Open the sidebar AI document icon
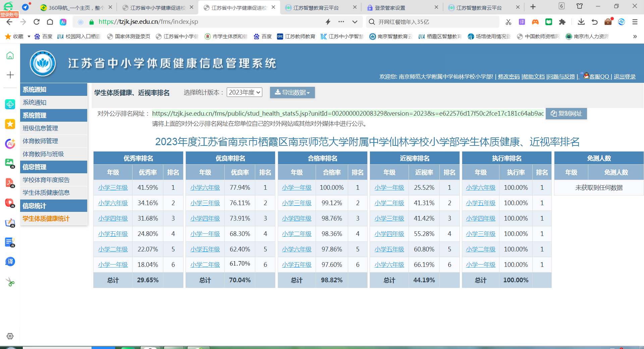The width and height of the screenshot is (644, 349). (10, 242)
